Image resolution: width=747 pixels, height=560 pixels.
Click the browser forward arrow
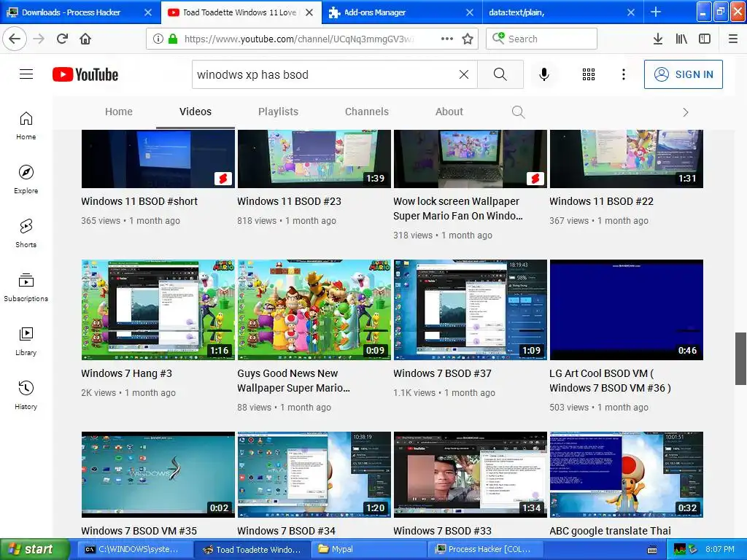coord(39,39)
